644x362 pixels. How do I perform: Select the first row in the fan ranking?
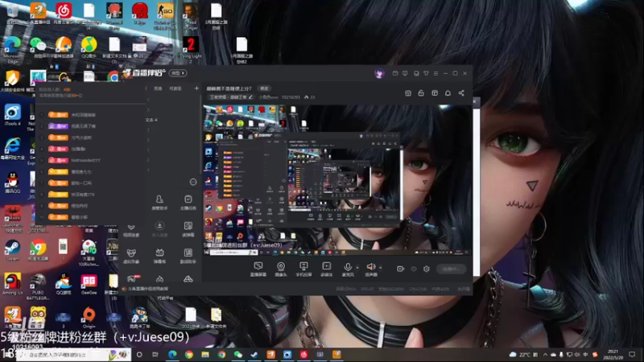point(90,115)
